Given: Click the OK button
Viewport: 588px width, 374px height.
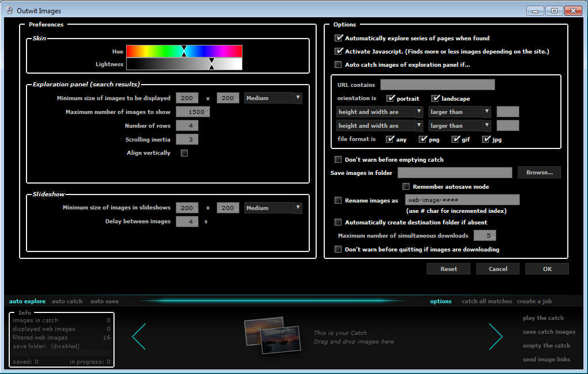Looking at the screenshot, I should pos(547,269).
